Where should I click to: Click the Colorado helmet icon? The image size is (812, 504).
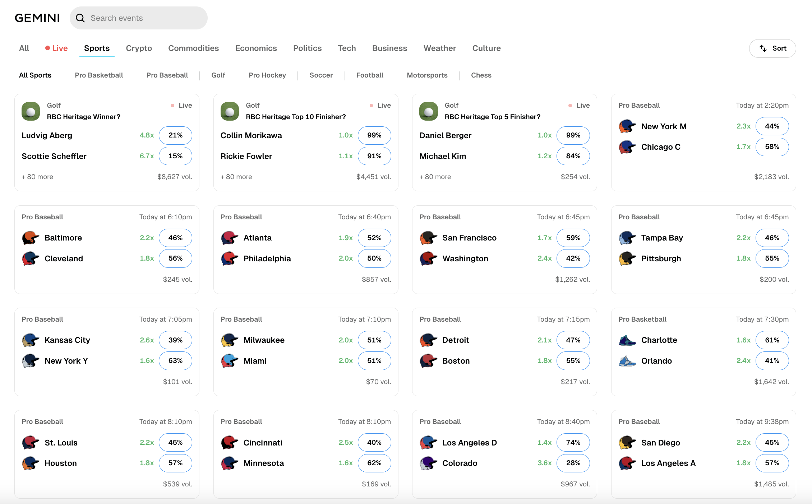428,463
